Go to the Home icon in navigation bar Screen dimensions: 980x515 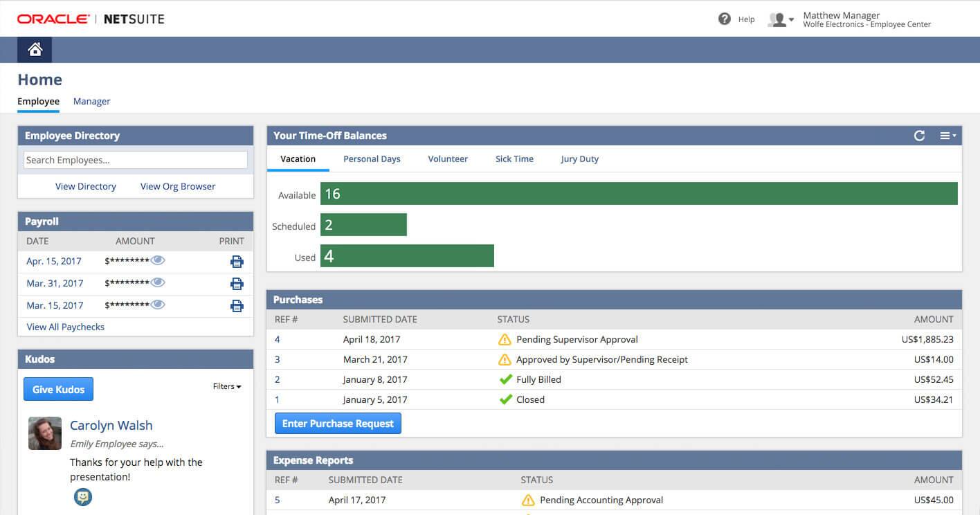pos(35,50)
